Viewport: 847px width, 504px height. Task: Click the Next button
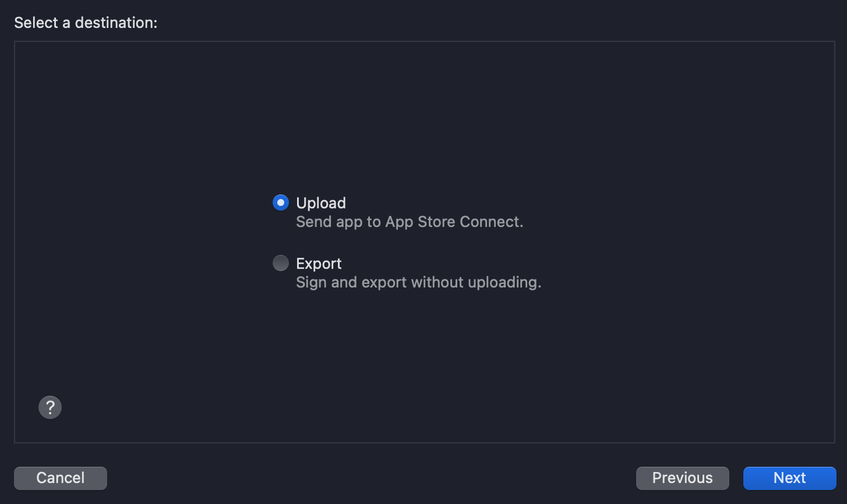click(789, 478)
